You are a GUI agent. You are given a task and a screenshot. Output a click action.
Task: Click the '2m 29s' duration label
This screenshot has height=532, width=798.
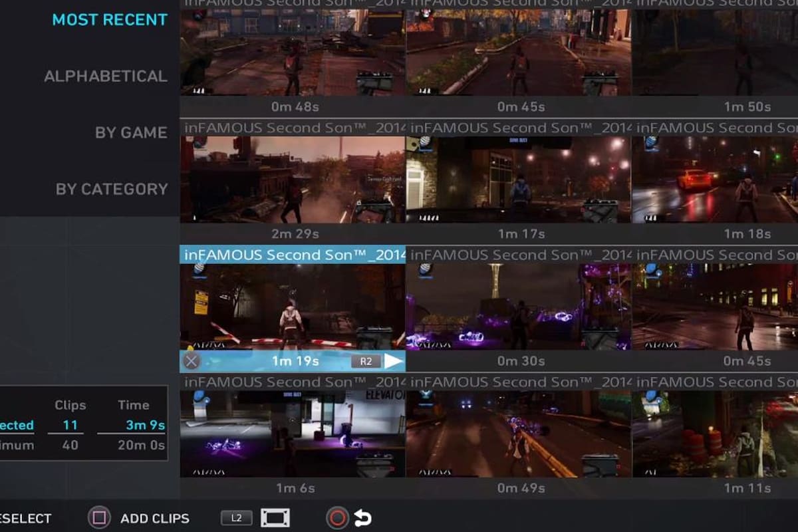click(x=295, y=234)
